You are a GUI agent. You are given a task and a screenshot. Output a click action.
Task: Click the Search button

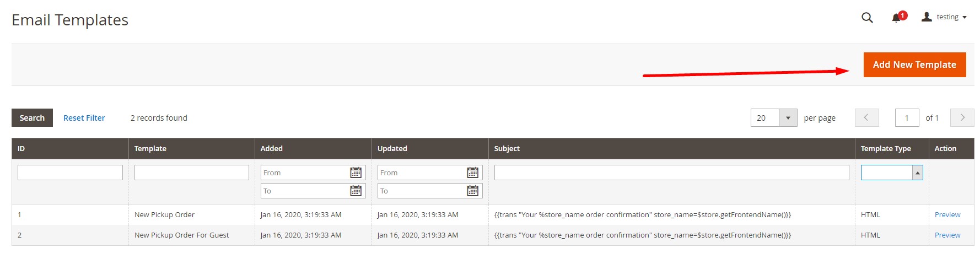click(32, 118)
